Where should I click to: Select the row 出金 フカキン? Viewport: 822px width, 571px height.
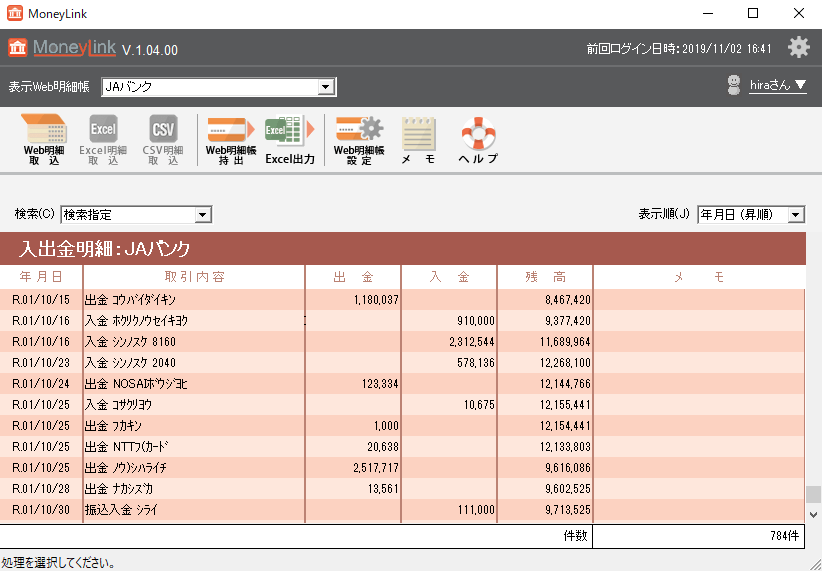(402, 426)
